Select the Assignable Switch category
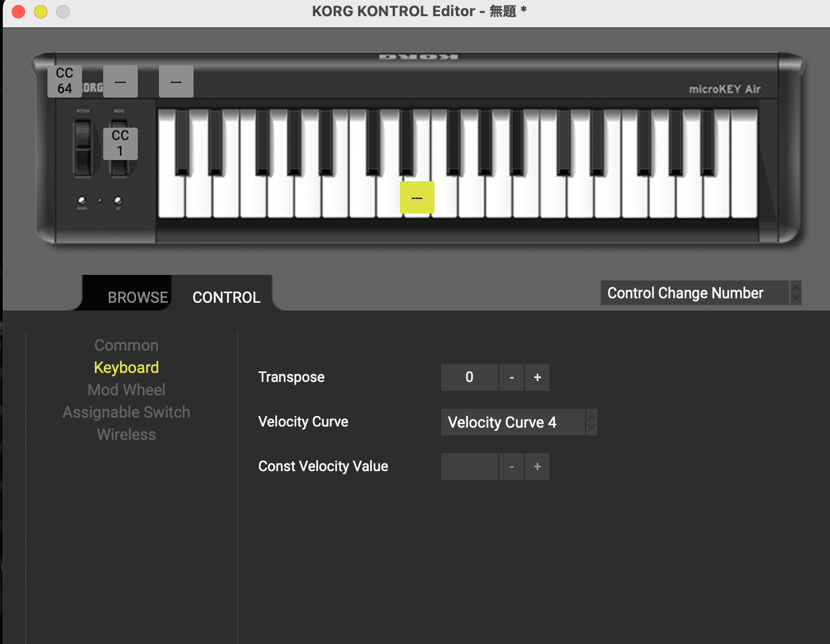830x644 pixels. (x=127, y=412)
